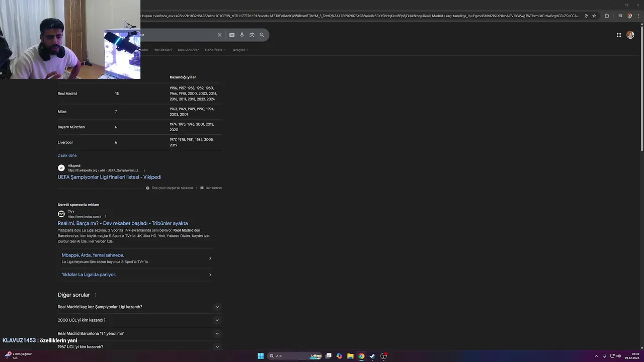Open 'Yıldızlar La Liga'da parlıyor.' sitelink arrow

[210, 275]
